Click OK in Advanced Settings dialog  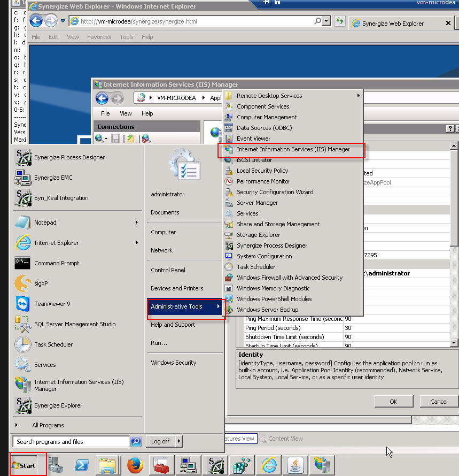coord(393,402)
